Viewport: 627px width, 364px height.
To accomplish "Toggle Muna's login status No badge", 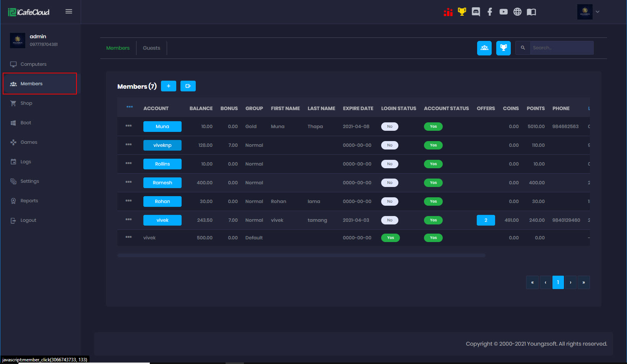I will click(389, 127).
